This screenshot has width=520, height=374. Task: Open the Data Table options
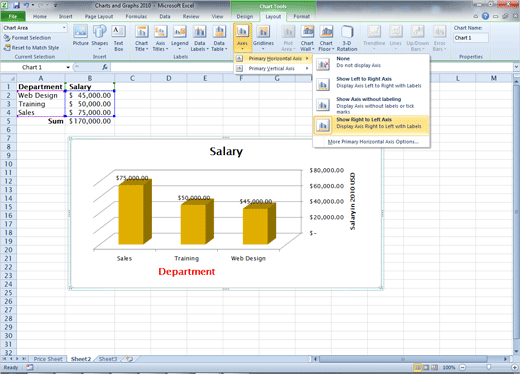tap(219, 38)
